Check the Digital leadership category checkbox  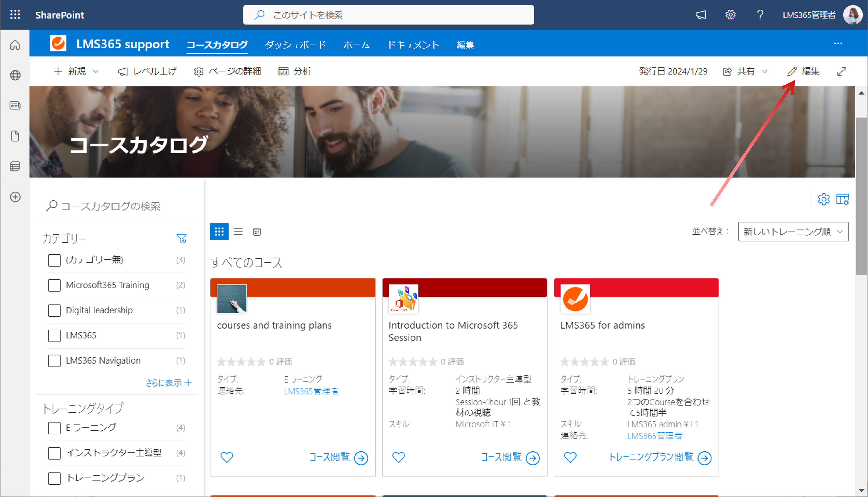click(54, 311)
